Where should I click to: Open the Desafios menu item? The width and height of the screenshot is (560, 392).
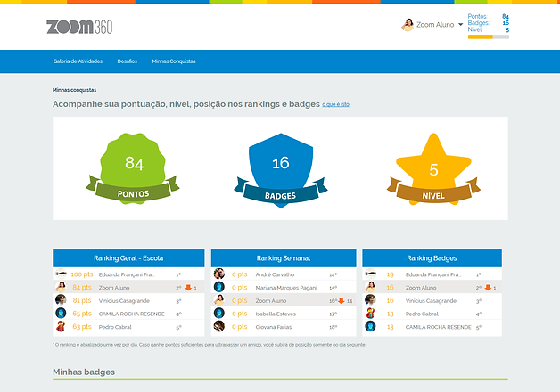pyautogui.click(x=128, y=61)
